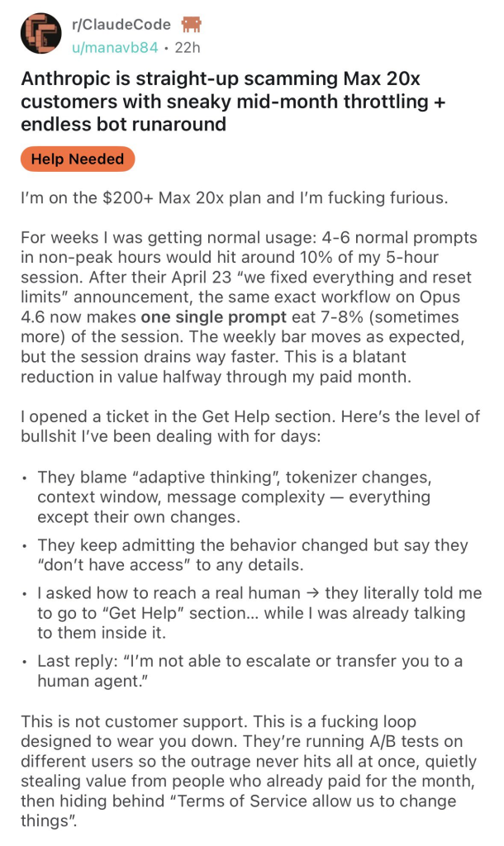Open the r/ClaudeCode subreddit name link
The width and height of the screenshot is (504, 846).
121,25
